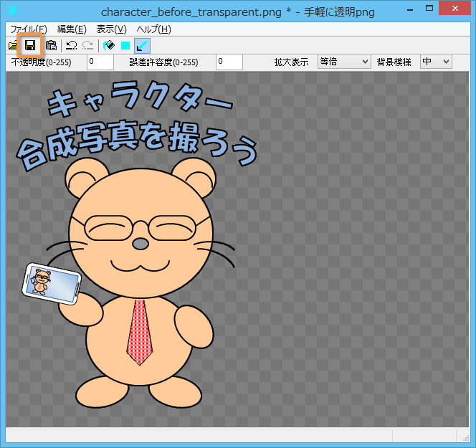Open the 編集(E) menu
476x448 pixels.
click(72, 29)
